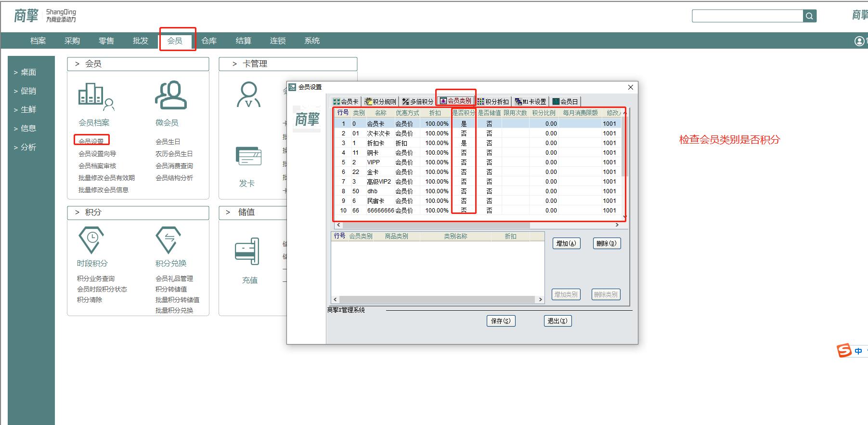868x425 pixels.
Task: Open the 会员消费查询 link
Action: point(174,166)
